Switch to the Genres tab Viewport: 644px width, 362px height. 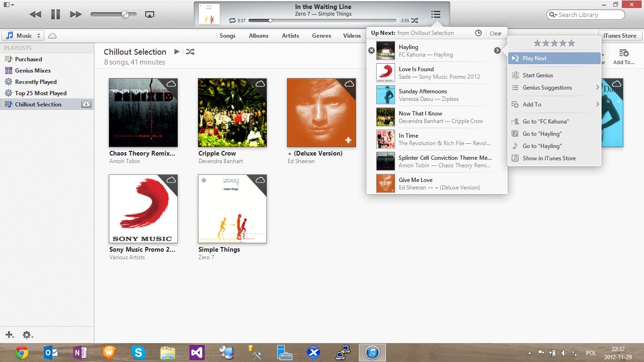point(322,36)
